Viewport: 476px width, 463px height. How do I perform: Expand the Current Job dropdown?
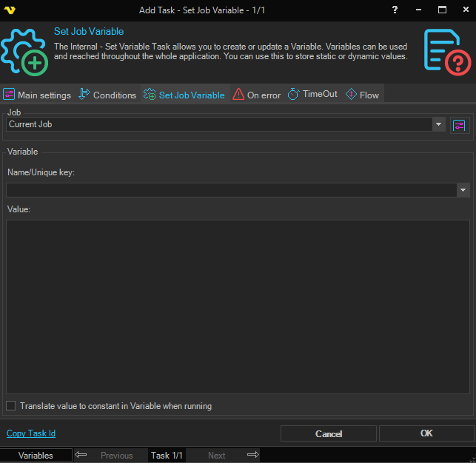(x=439, y=125)
